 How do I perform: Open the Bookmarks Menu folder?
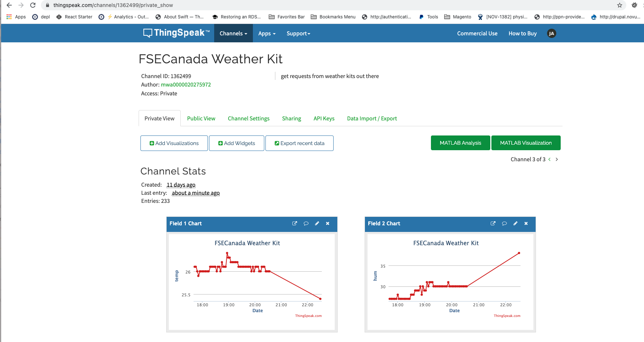(x=333, y=17)
